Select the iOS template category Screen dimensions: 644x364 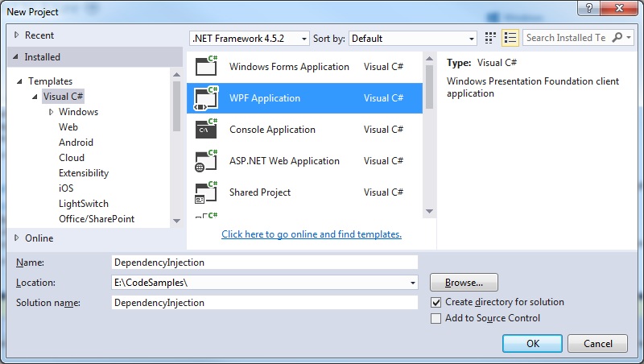[66, 188]
